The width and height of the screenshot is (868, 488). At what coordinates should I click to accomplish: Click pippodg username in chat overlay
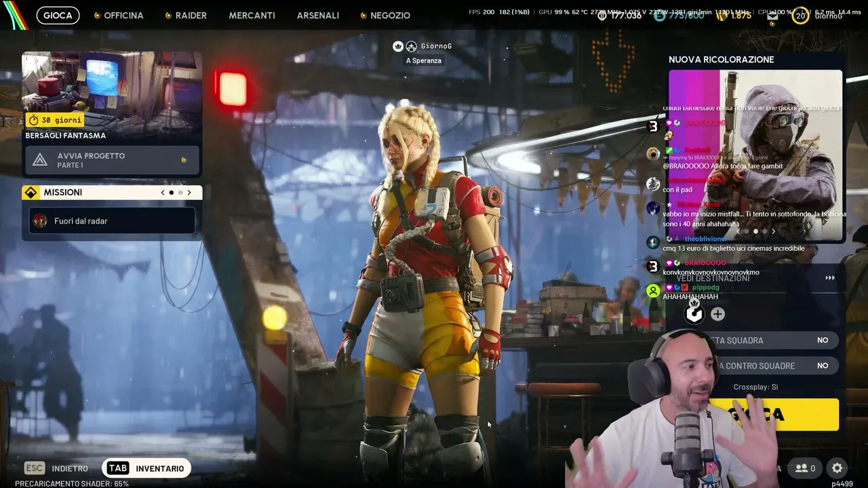705,287
